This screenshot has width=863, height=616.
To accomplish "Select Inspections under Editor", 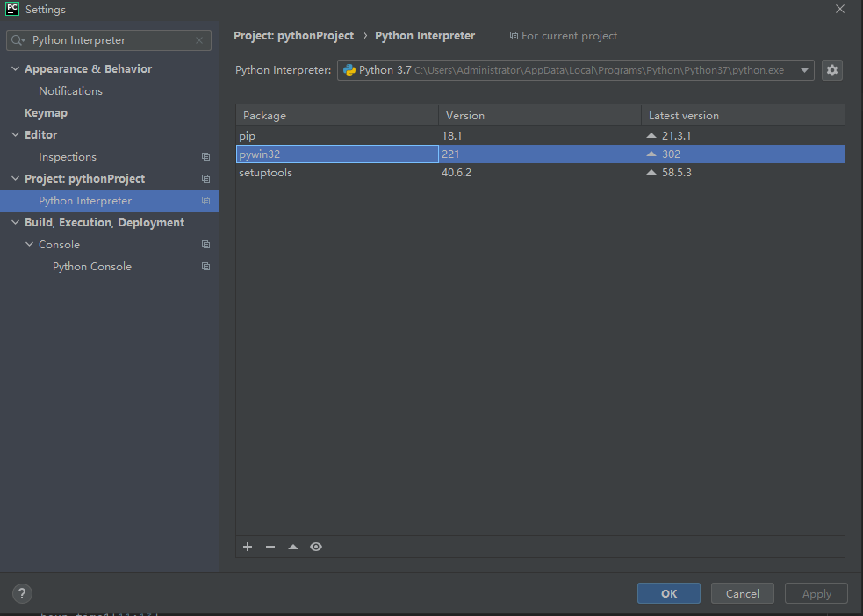I will (67, 157).
